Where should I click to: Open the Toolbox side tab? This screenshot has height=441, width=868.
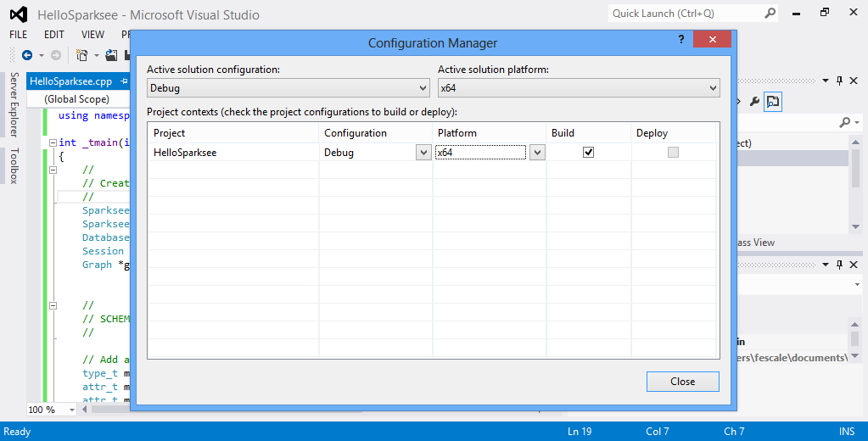coord(14,165)
